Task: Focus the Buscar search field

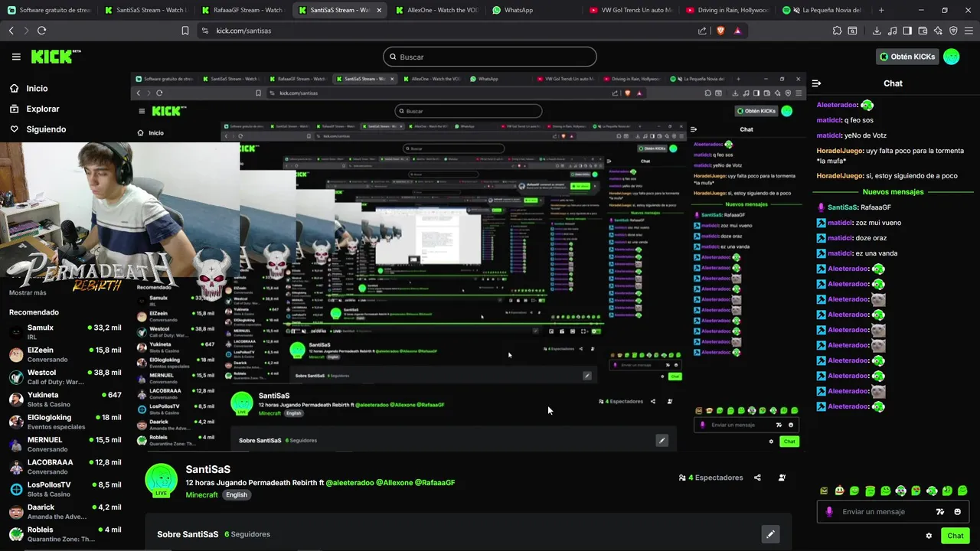Action: pyautogui.click(x=490, y=57)
